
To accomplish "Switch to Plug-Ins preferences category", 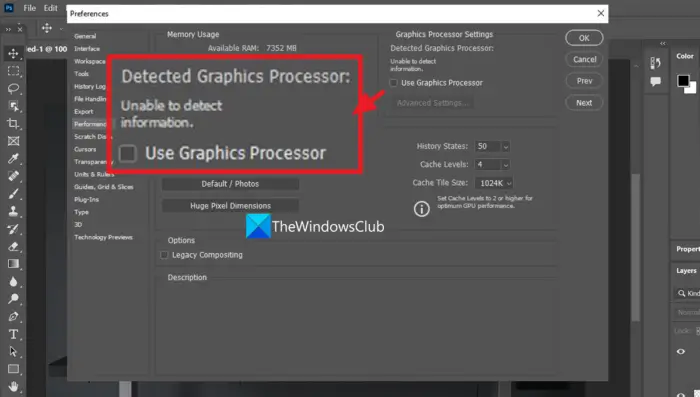I will (x=87, y=199).
